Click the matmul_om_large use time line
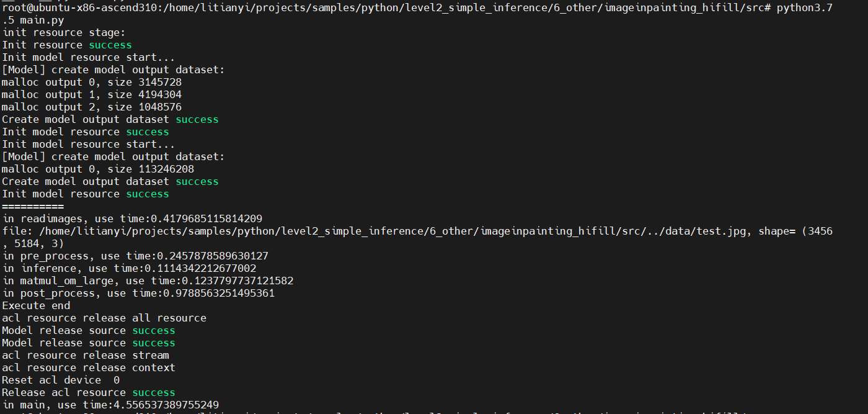The height and width of the screenshot is (414, 868). click(x=148, y=281)
